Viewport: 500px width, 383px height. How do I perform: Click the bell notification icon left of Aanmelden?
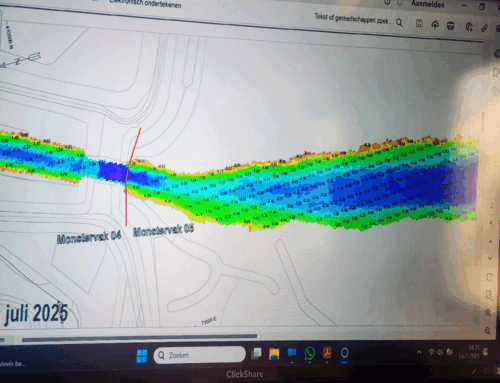(x=399, y=3)
